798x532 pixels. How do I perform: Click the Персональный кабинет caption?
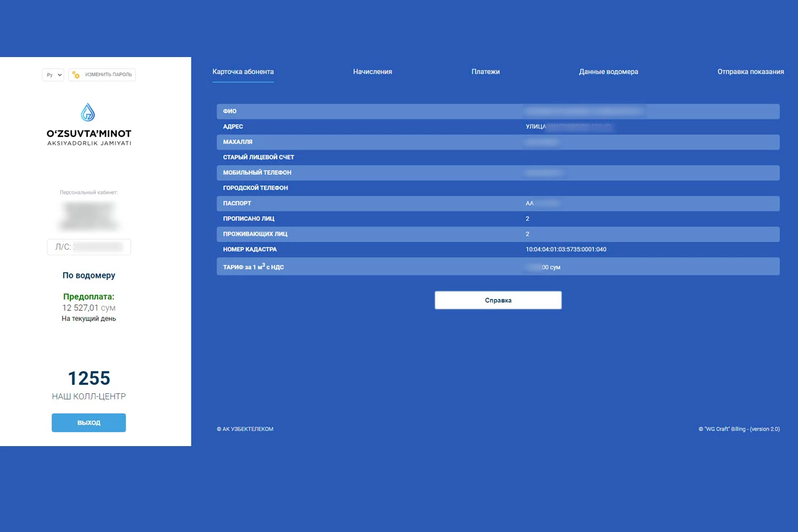click(x=88, y=193)
